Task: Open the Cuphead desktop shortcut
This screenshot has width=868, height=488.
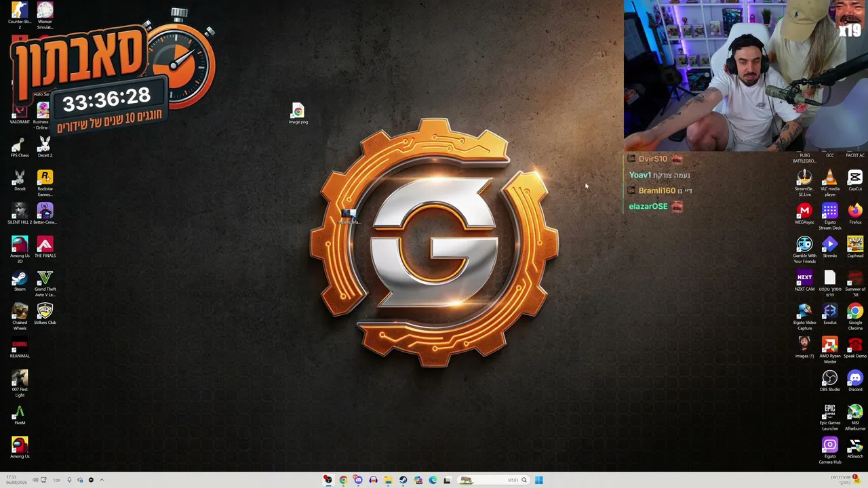Action: (x=855, y=247)
